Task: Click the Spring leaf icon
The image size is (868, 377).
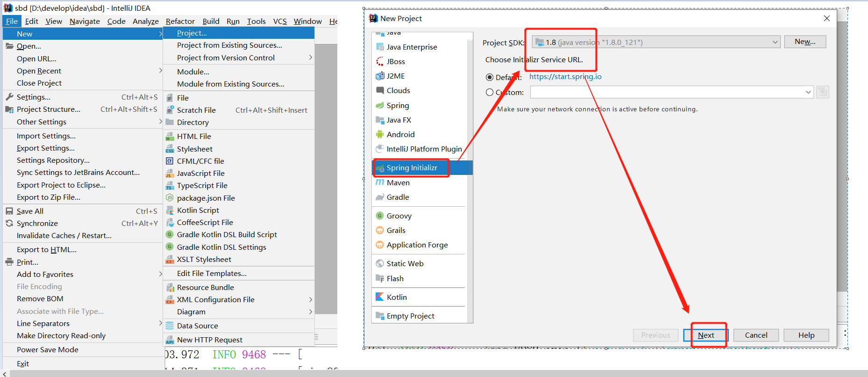Action: (x=380, y=105)
